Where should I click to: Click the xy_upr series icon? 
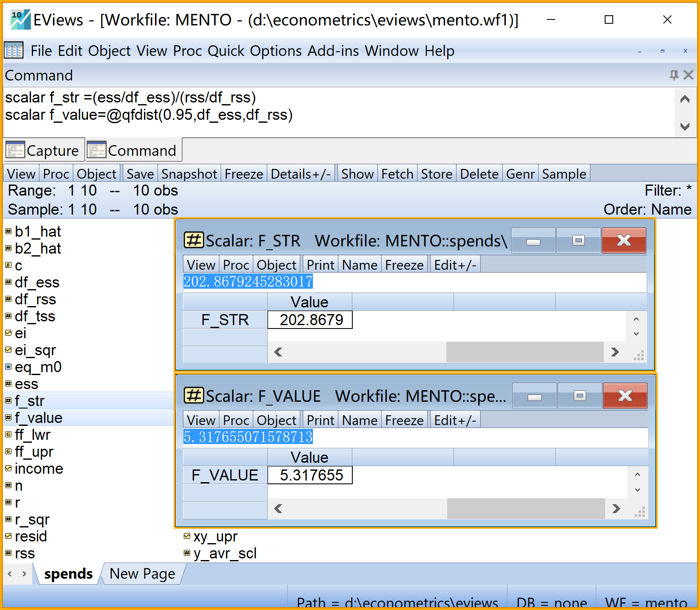[x=187, y=536]
